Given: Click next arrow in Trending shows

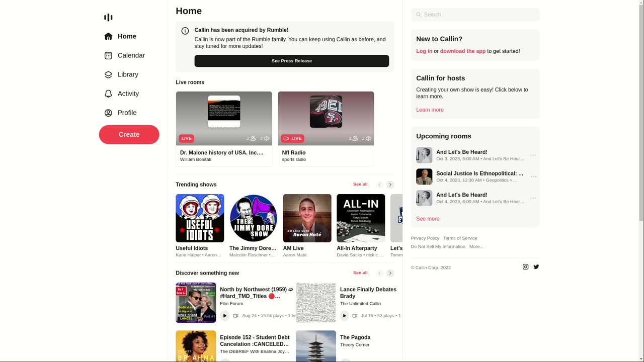Looking at the screenshot, I should point(390,185).
